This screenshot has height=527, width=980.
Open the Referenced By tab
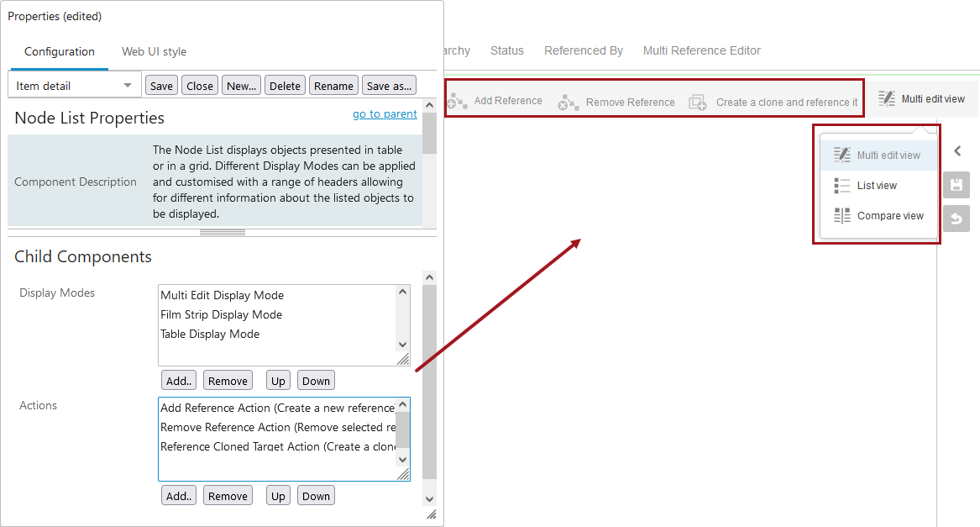pos(583,51)
